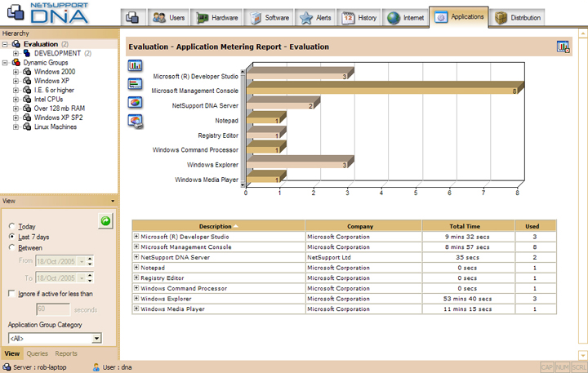
Task: Select the Today radio button
Action: click(x=12, y=226)
